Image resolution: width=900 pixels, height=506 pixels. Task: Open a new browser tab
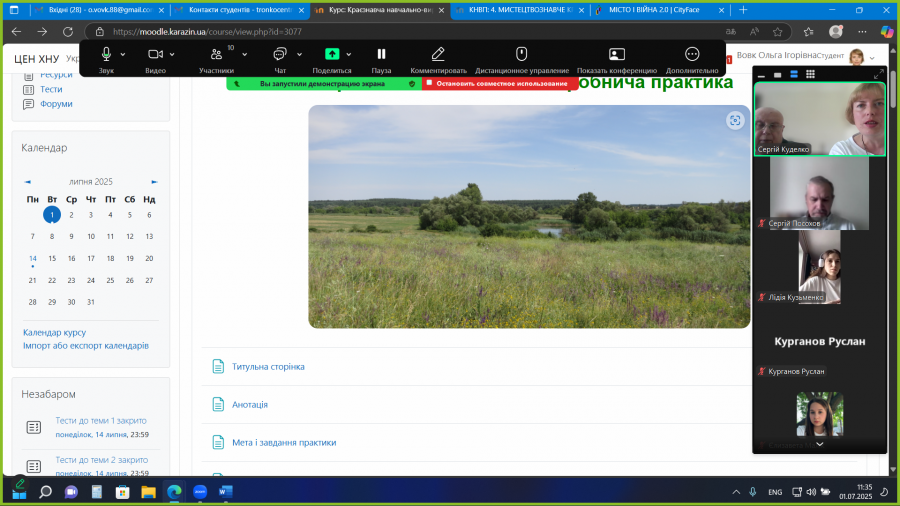pos(743,10)
